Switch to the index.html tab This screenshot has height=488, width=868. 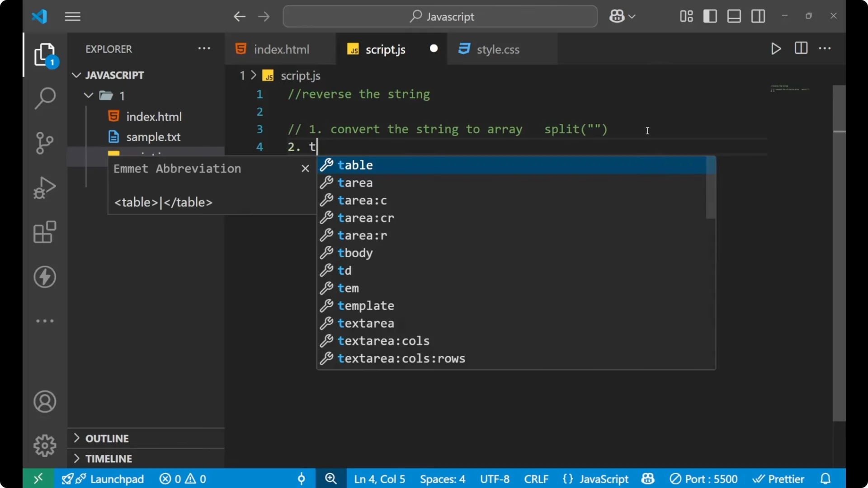click(280, 49)
